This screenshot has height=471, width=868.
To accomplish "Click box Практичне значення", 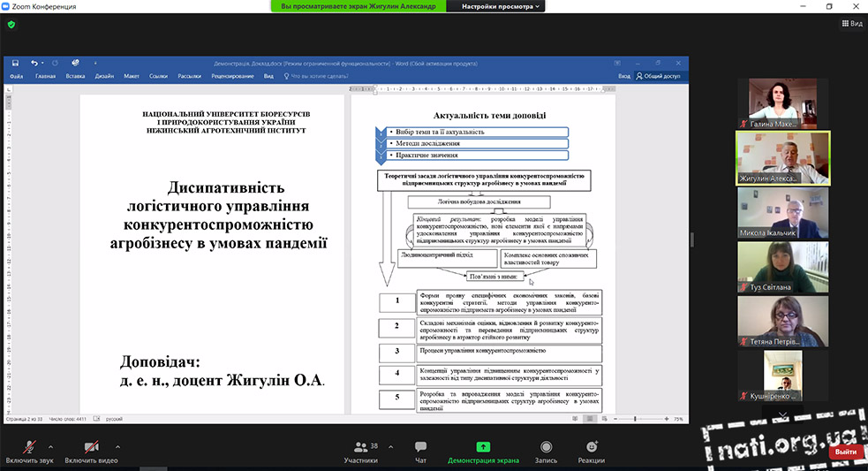I will [477, 156].
